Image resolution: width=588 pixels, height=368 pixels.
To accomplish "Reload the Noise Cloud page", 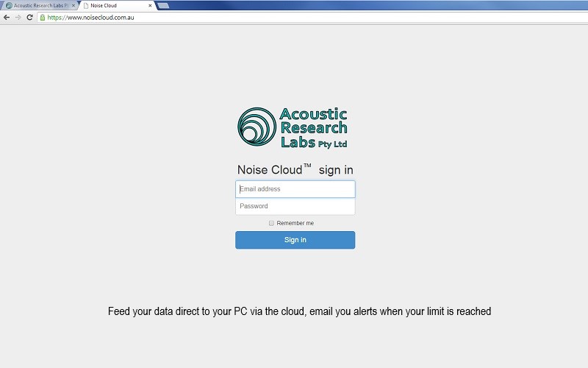I will pos(29,17).
